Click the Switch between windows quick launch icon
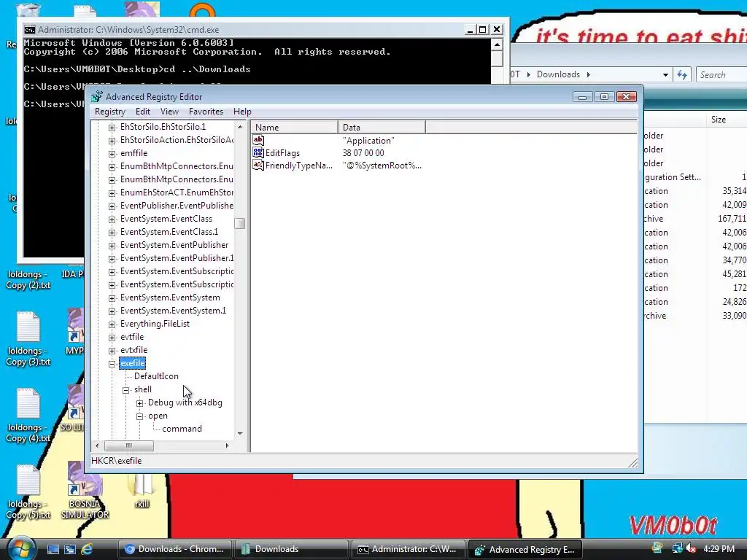747x560 pixels. pyautogui.click(x=70, y=550)
